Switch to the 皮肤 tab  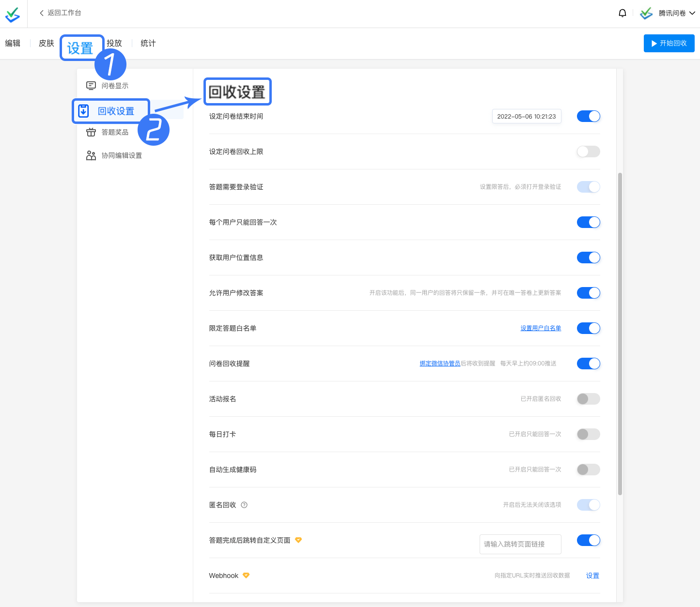[x=47, y=43]
